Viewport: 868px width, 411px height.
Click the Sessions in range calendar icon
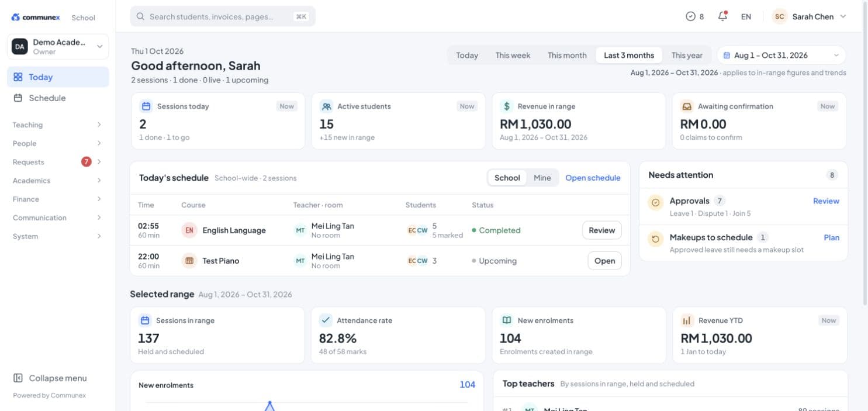145,320
